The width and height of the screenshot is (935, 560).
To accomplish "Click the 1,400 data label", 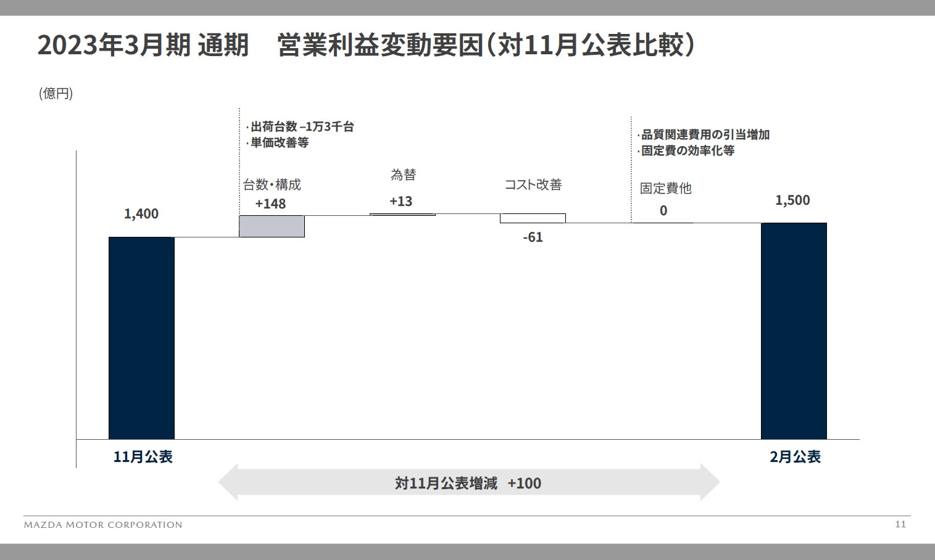I will pyautogui.click(x=141, y=214).
